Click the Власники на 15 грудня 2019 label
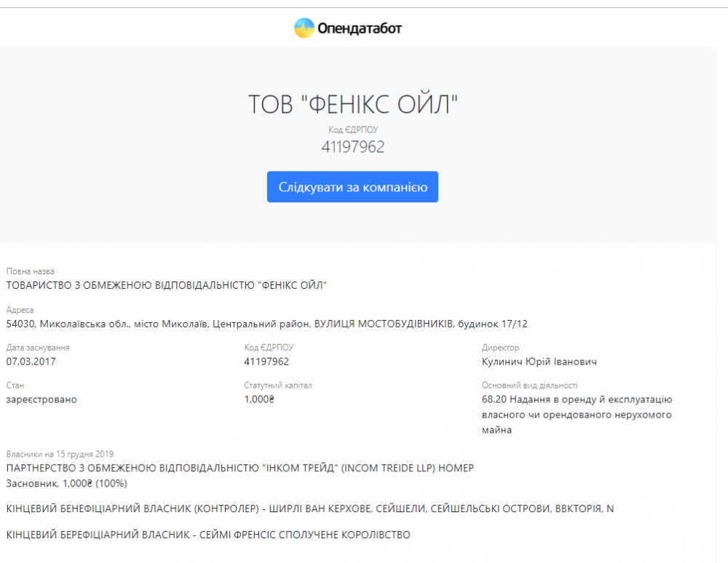Image resolution: width=728 pixels, height=563 pixels. coord(60,454)
